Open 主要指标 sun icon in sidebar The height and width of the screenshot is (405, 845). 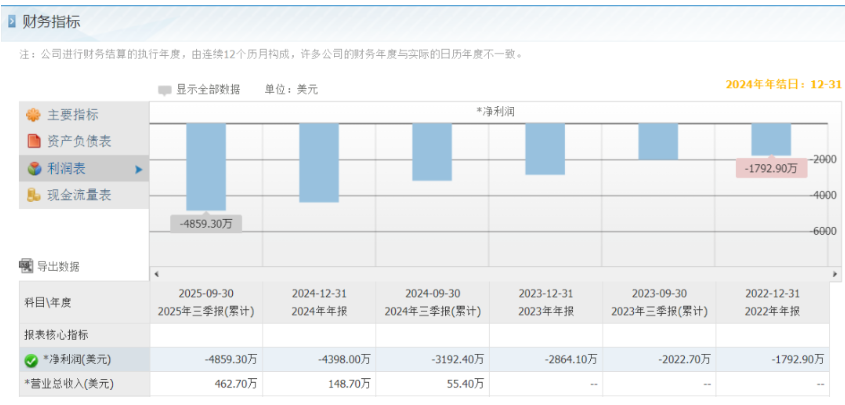(x=32, y=115)
